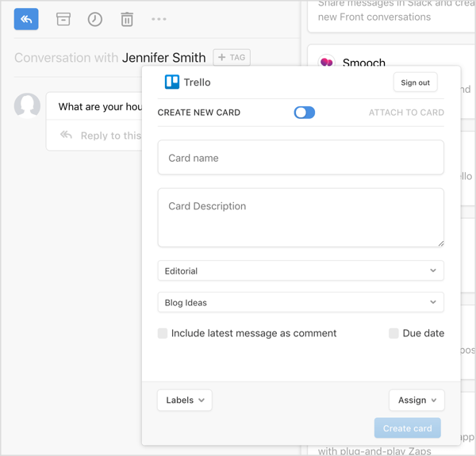Image resolution: width=476 pixels, height=456 pixels.
Task: Sign out of Trello
Action: coord(415,82)
